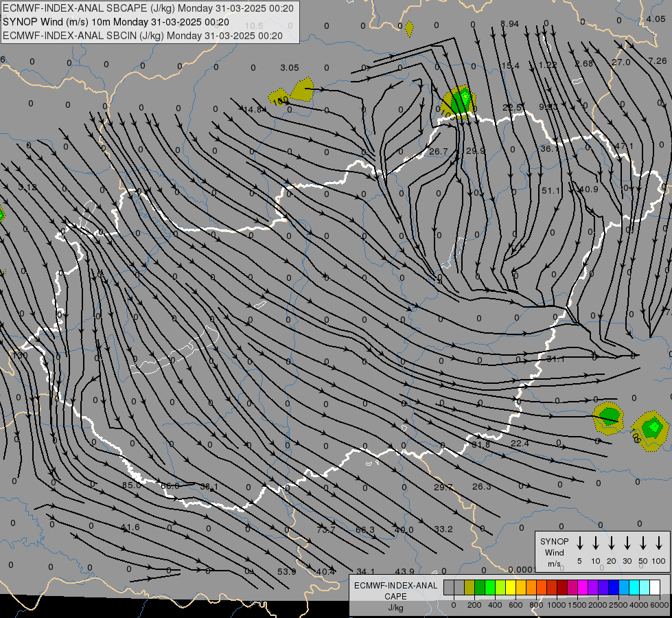Click the 5 m/s wind arrow in legend

point(580,543)
